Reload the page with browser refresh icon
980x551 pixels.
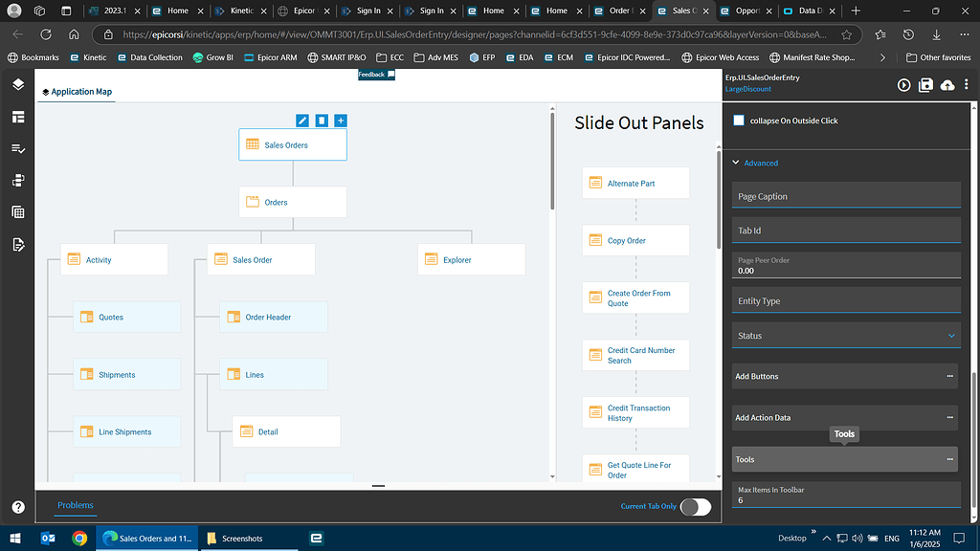click(46, 34)
